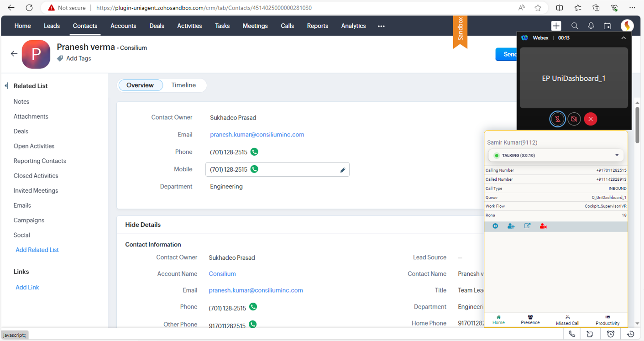644x341 pixels.
Task: End the call with the red user icon
Action: click(543, 226)
